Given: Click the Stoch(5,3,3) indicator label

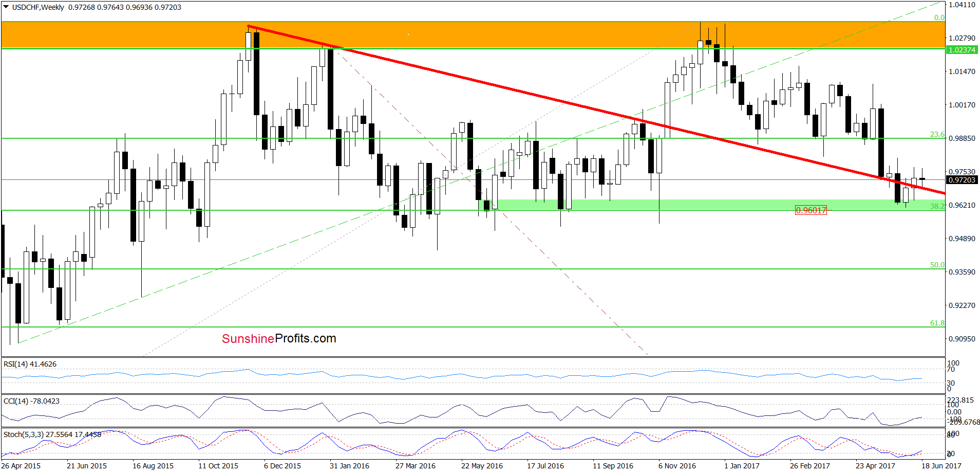Looking at the screenshot, I should pos(52,434).
